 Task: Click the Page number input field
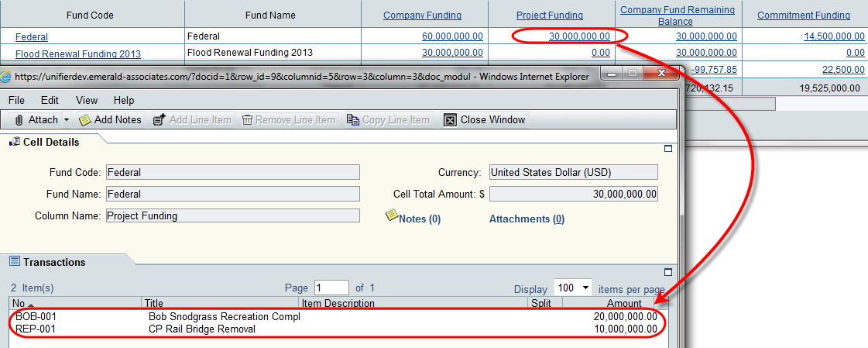point(331,288)
